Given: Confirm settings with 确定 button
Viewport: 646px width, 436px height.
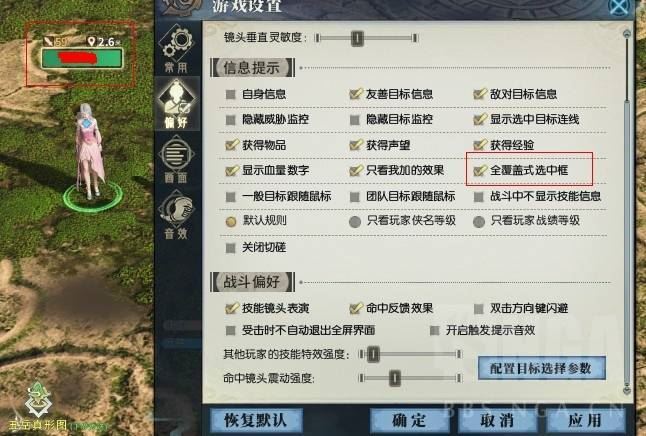Looking at the screenshot, I should click(x=409, y=420).
